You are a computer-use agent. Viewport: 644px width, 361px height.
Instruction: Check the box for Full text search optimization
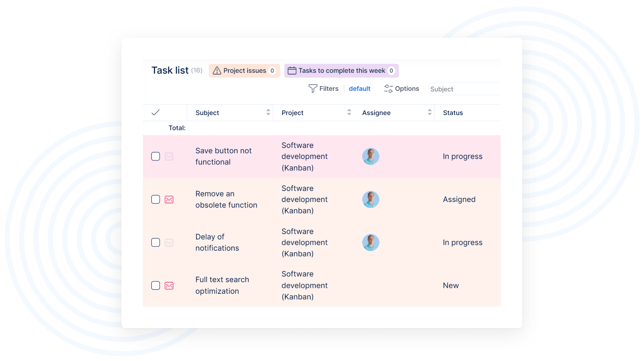[156, 286]
